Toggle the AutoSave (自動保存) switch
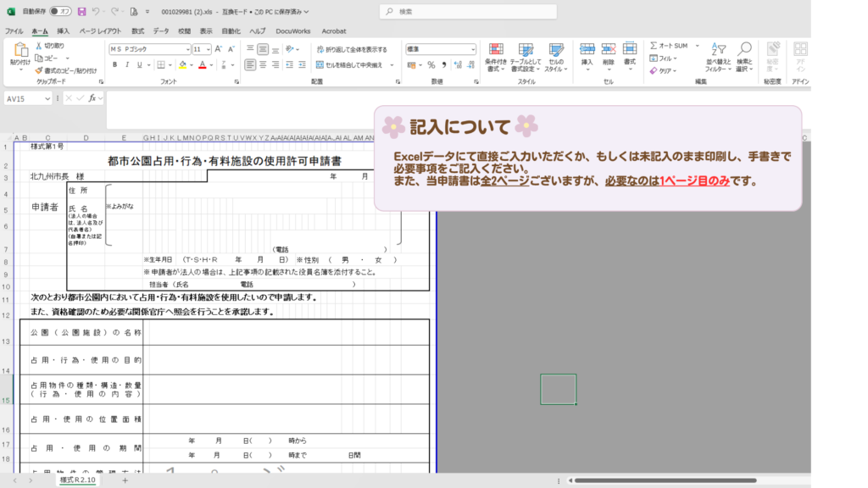The width and height of the screenshot is (868, 488). (59, 12)
